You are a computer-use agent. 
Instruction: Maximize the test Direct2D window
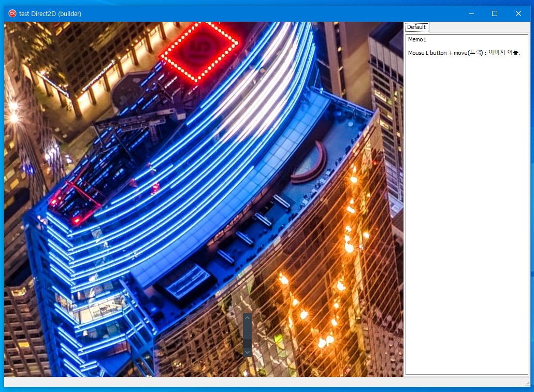(x=495, y=13)
